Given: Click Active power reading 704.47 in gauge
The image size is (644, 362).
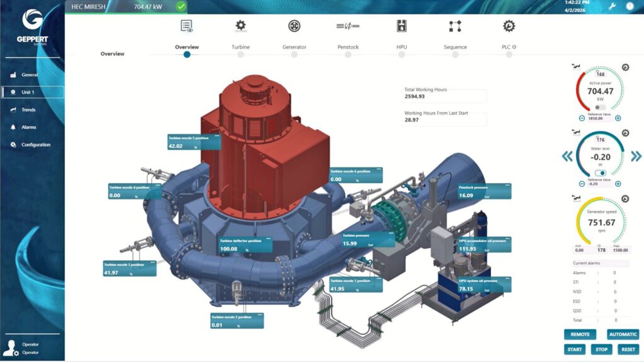Looking at the screenshot, I should pyautogui.click(x=600, y=91).
